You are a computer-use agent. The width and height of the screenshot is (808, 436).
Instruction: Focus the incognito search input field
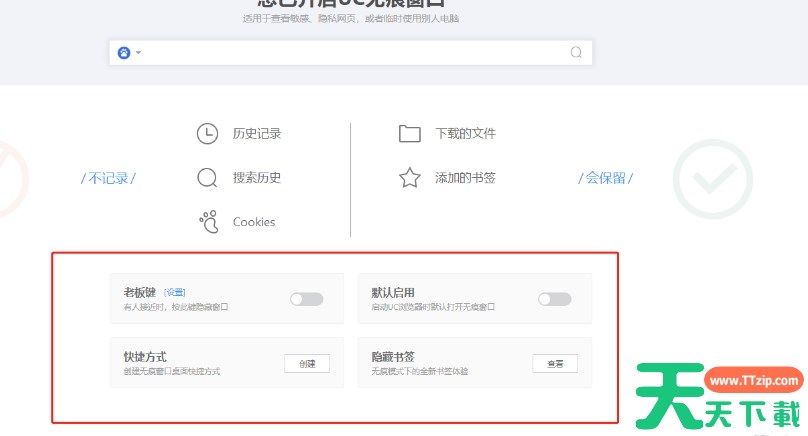(350, 53)
